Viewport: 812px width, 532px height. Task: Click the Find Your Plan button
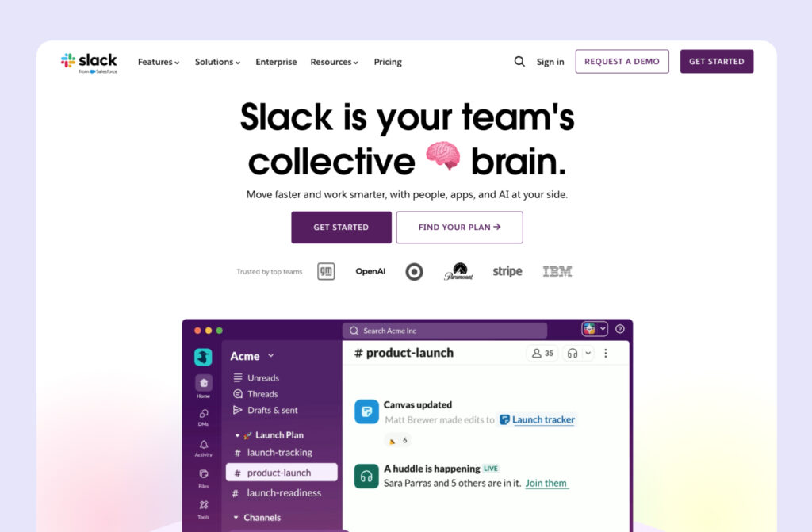pyautogui.click(x=459, y=228)
